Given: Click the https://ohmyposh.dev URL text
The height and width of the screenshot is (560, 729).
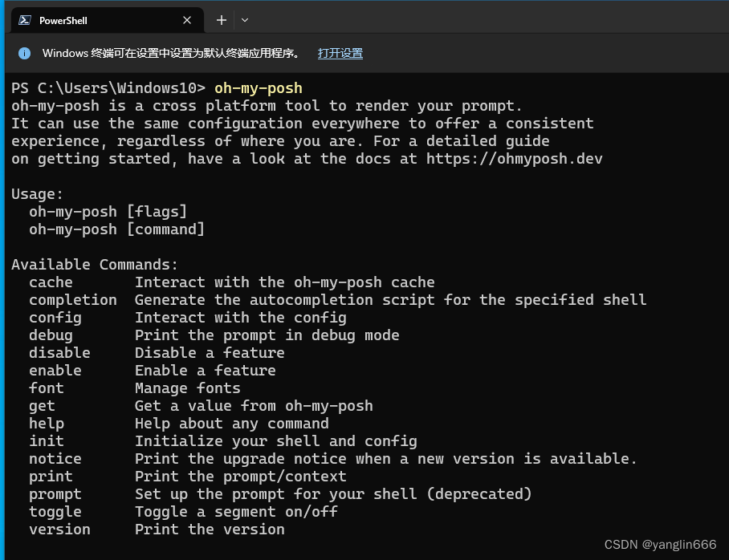Looking at the screenshot, I should point(514,159).
